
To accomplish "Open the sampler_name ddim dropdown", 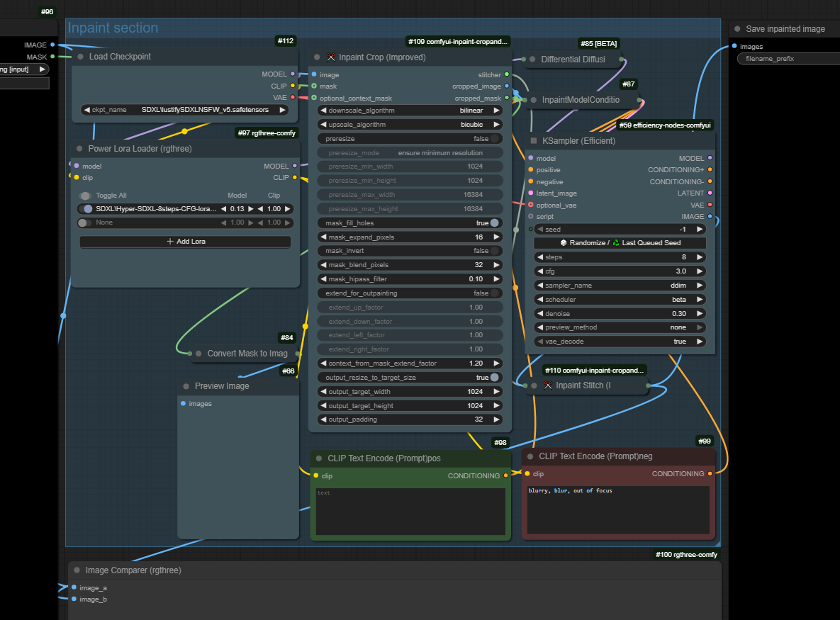I will click(620, 286).
